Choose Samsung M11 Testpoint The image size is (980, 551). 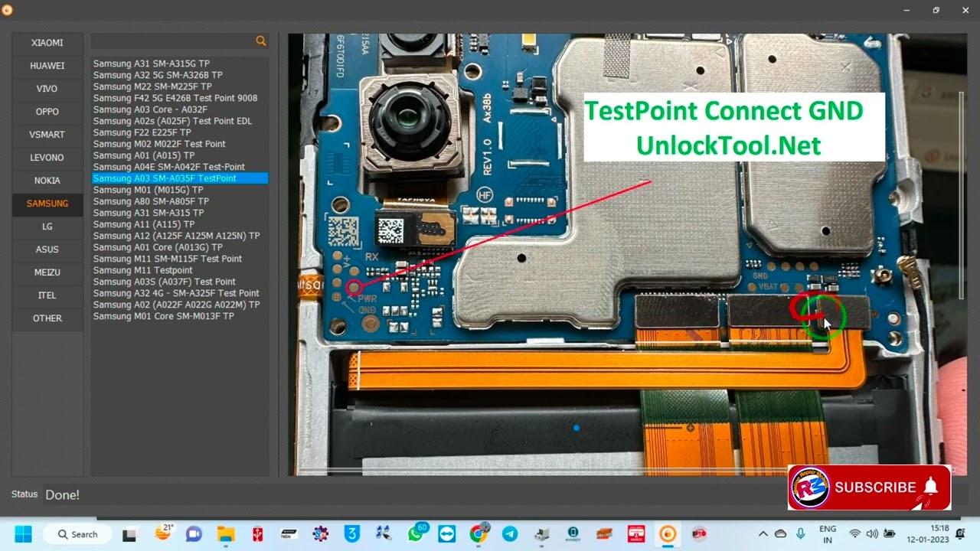(x=142, y=270)
